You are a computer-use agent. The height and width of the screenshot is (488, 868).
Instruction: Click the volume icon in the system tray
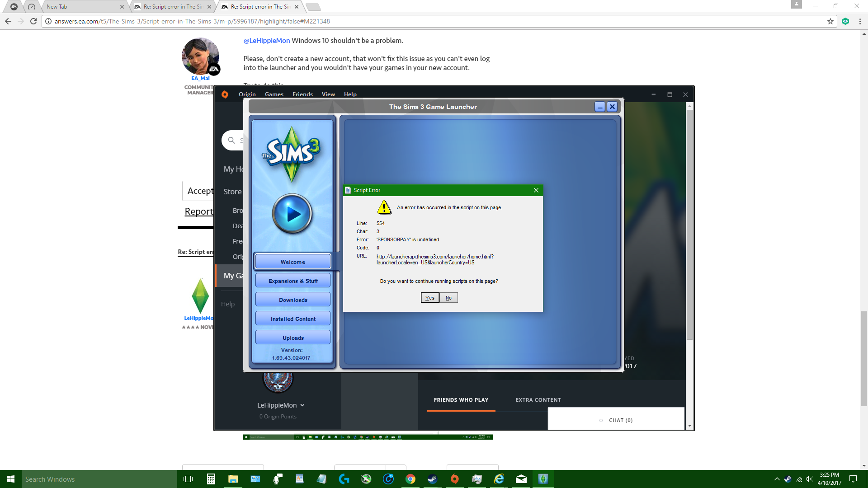point(809,479)
